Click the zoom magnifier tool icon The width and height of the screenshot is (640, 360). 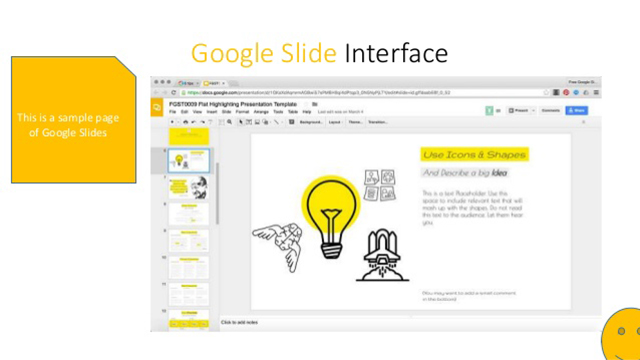230,122
